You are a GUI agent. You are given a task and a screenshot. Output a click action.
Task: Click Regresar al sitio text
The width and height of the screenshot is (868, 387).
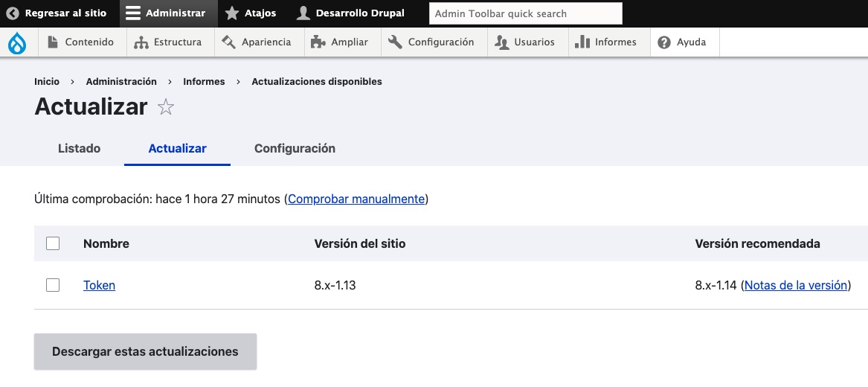click(x=66, y=13)
